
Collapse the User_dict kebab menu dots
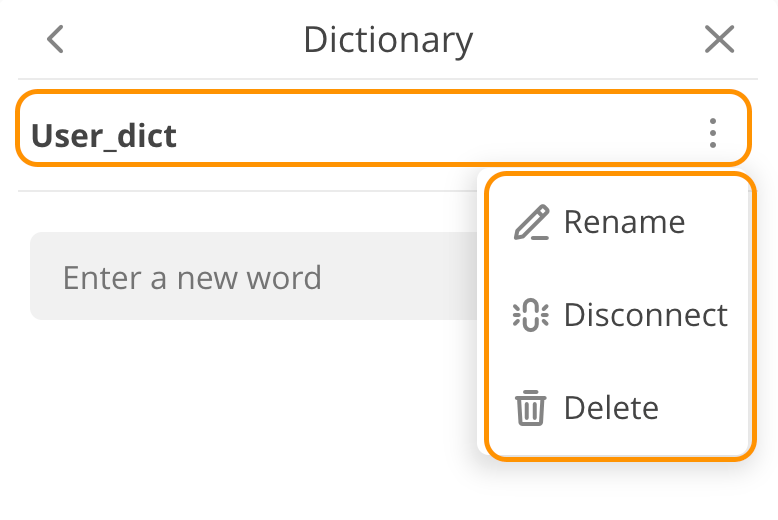pyautogui.click(x=713, y=133)
